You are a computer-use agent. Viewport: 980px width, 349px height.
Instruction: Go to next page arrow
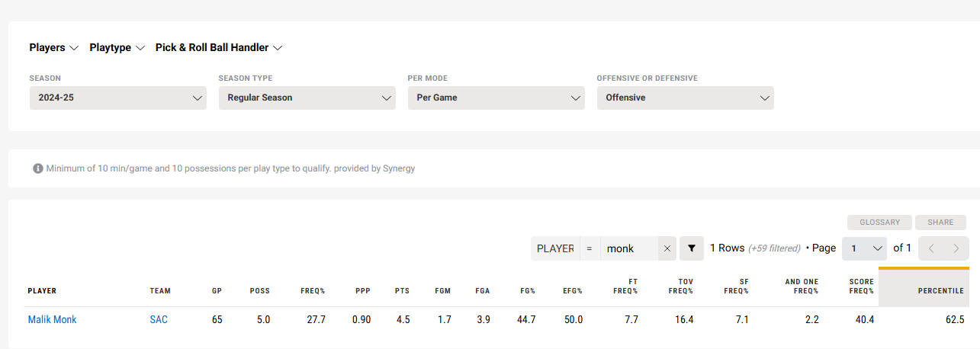(956, 248)
